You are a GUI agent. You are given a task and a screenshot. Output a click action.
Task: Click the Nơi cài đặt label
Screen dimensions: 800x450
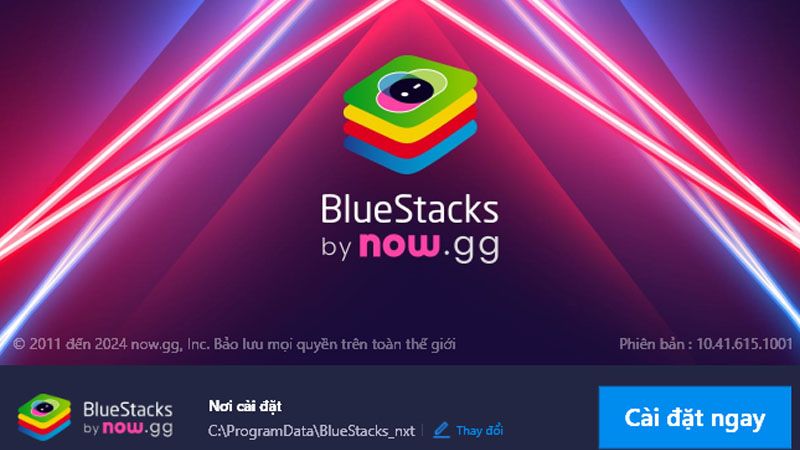[x=245, y=406]
